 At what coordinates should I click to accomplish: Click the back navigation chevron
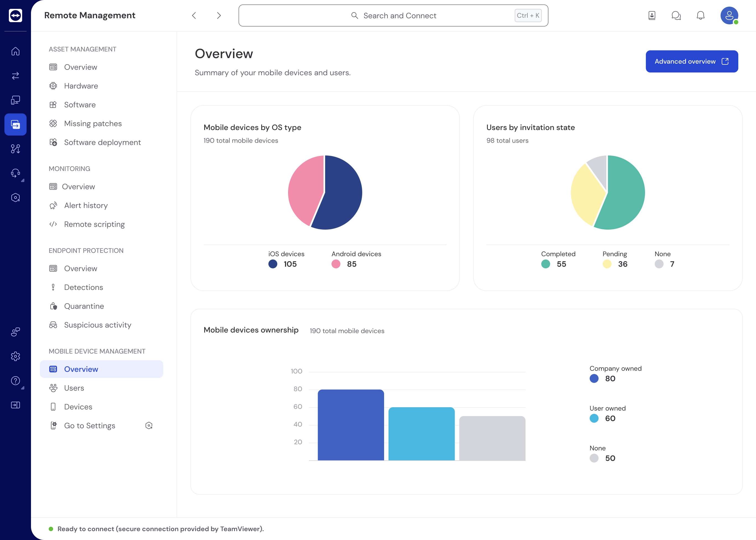pos(194,15)
